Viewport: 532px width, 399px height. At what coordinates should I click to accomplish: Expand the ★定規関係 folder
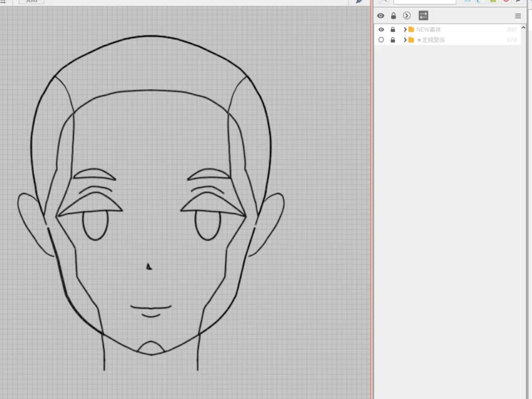click(x=405, y=40)
